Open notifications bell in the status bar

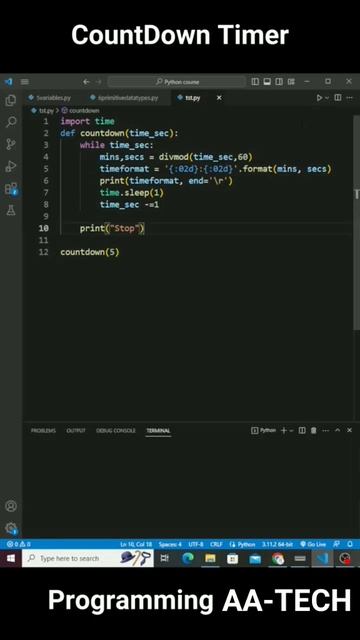[350, 544]
